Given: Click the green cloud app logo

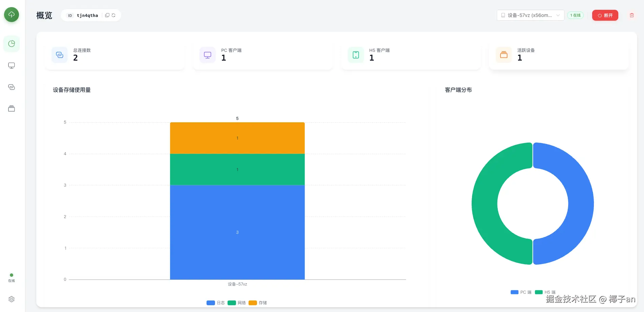Looking at the screenshot, I should tap(12, 15).
